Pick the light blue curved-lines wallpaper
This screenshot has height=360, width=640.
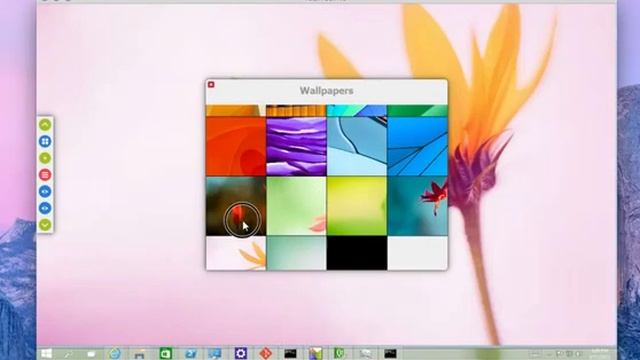[x=357, y=147]
